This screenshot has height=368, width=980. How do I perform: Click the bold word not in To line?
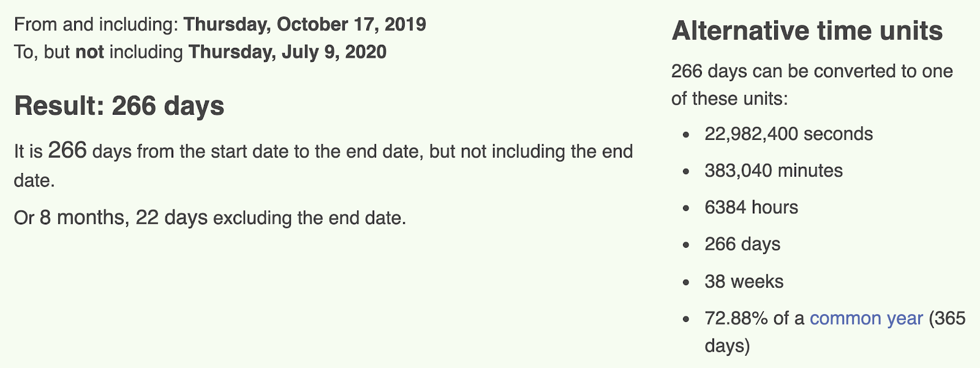pyautogui.click(x=89, y=52)
